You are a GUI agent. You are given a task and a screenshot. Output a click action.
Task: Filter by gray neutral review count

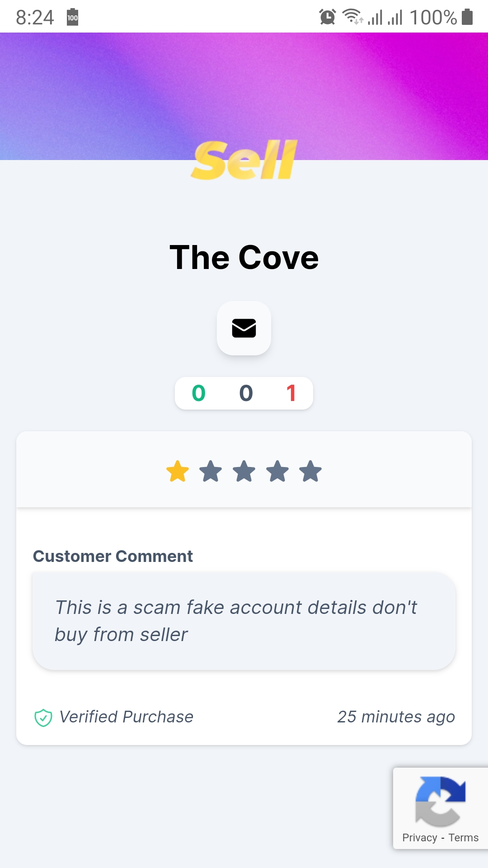tap(246, 393)
